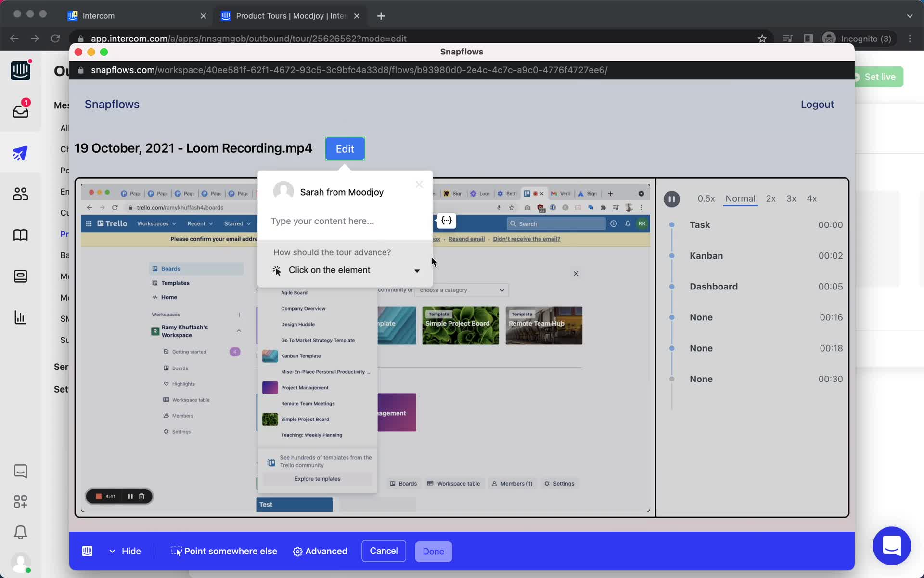Expand the Ramy Khuffash's Workspace tree item
The width and height of the screenshot is (924, 578).
238,330
